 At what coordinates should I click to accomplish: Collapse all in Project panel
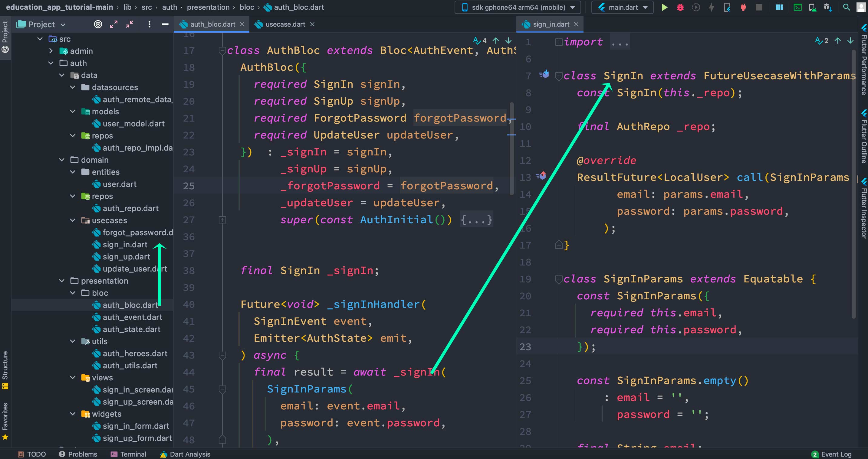[x=130, y=24]
